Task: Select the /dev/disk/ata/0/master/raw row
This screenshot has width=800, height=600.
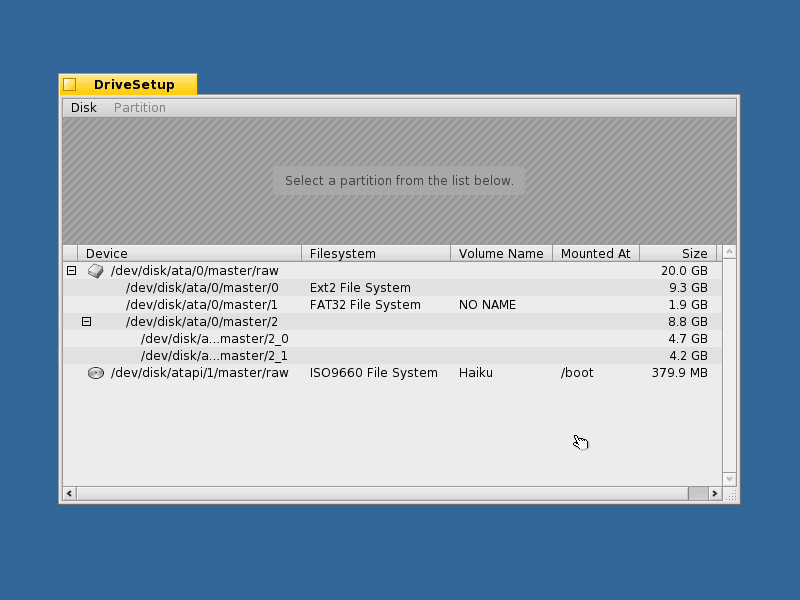Action: click(x=392, y=271)
